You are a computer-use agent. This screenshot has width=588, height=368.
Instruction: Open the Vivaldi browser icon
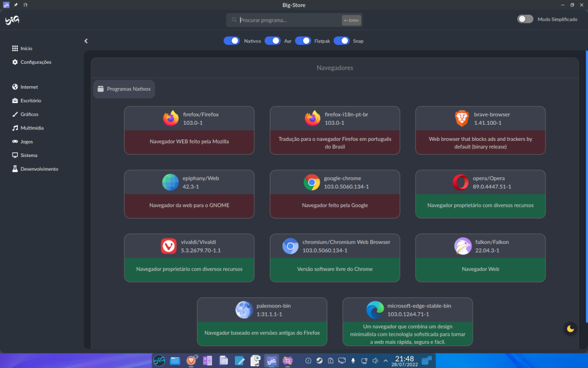(x=169, y=246)
